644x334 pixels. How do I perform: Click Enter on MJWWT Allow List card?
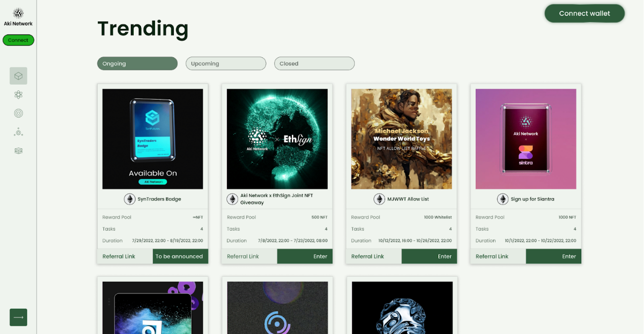coord(429,256)
